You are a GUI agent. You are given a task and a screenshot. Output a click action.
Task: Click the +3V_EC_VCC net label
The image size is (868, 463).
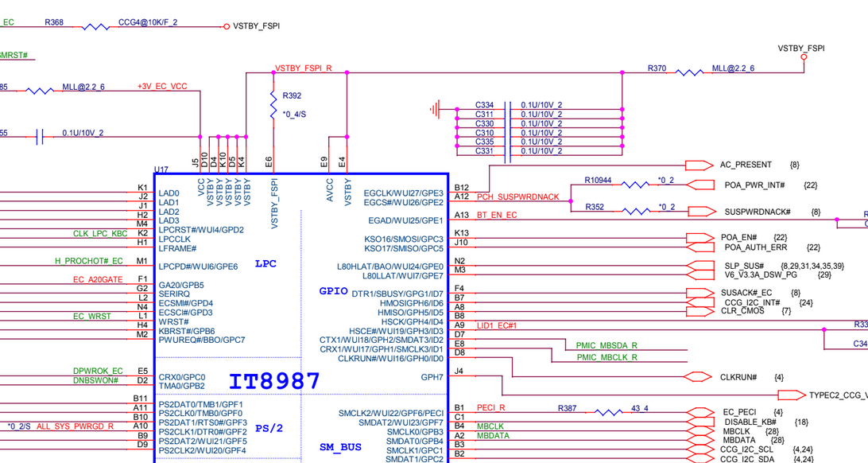coord(162,87)
